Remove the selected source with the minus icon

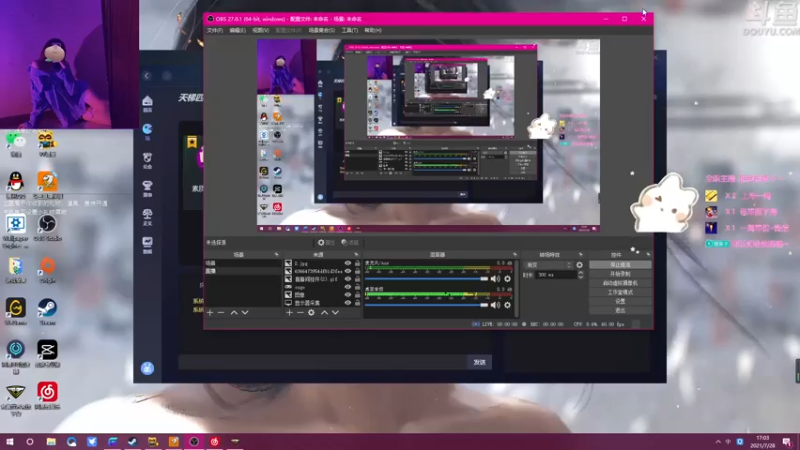point(300,312)
